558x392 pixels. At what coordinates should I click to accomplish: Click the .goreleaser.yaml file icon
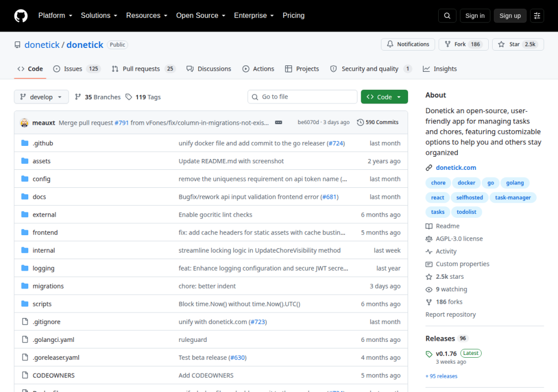point(25,357)
